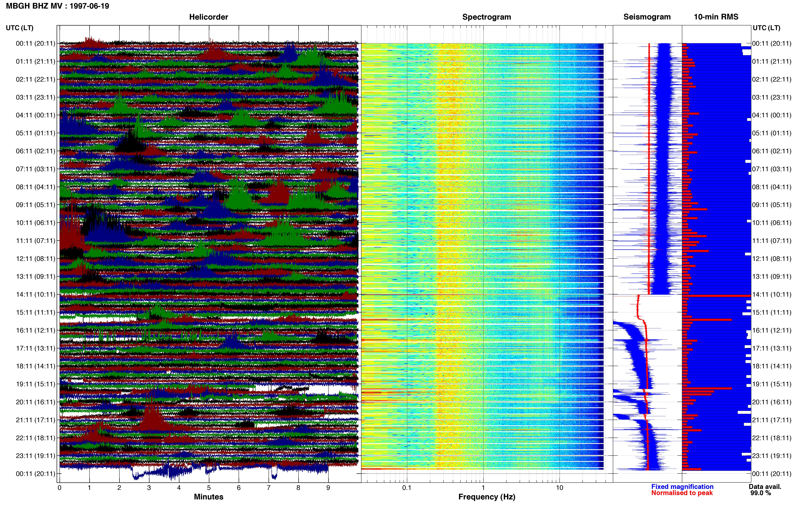Viewport: 812px width, 508px height.
Task: Click the "Seismogram" panel heading
Action: coord(647,17)
